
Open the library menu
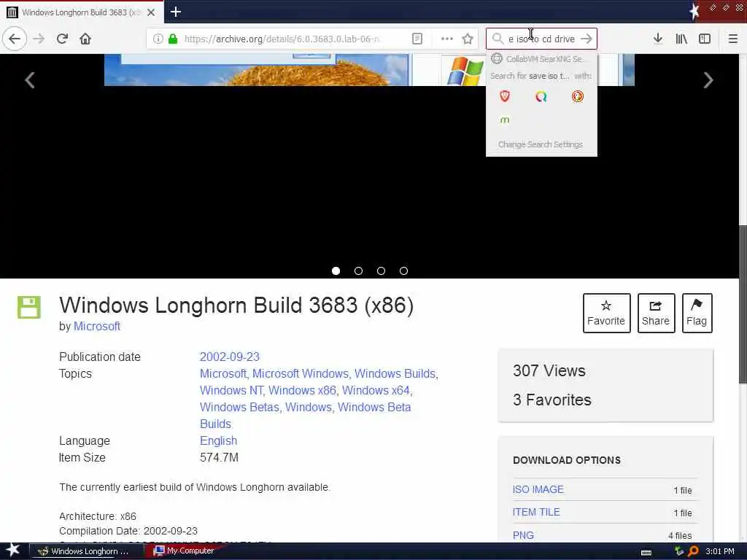[x=681, y=39]
